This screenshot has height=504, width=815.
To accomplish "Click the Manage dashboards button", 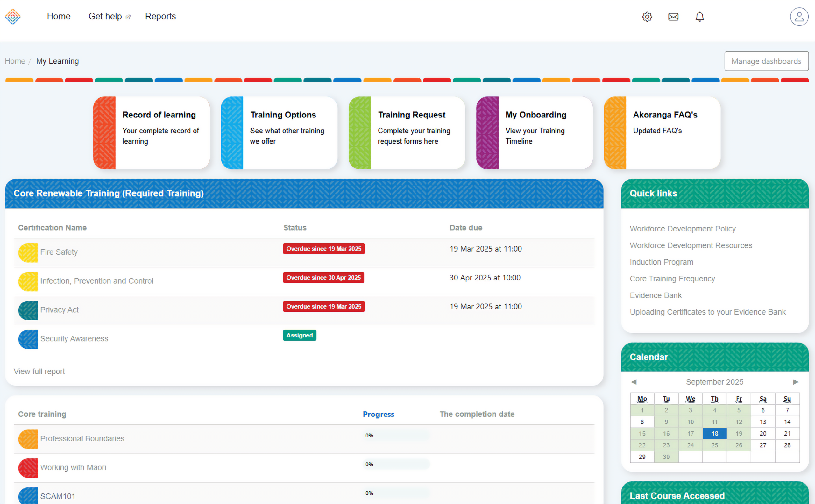I will pyautogui.click(x=766, y=61).
